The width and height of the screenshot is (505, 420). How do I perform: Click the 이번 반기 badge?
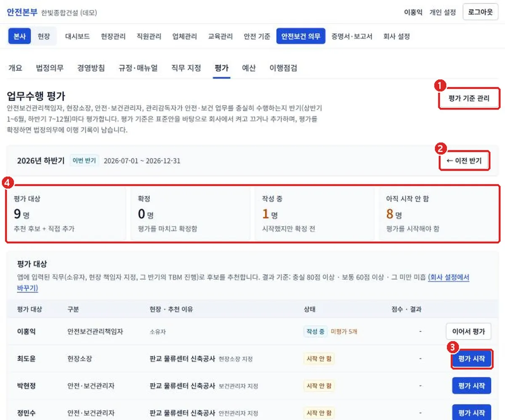click(84, 161)
